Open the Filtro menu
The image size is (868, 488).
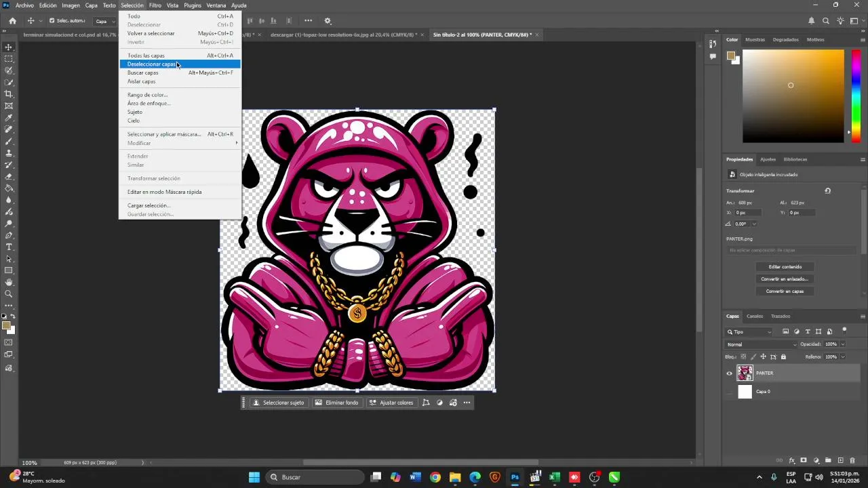[x=155, y=5]
